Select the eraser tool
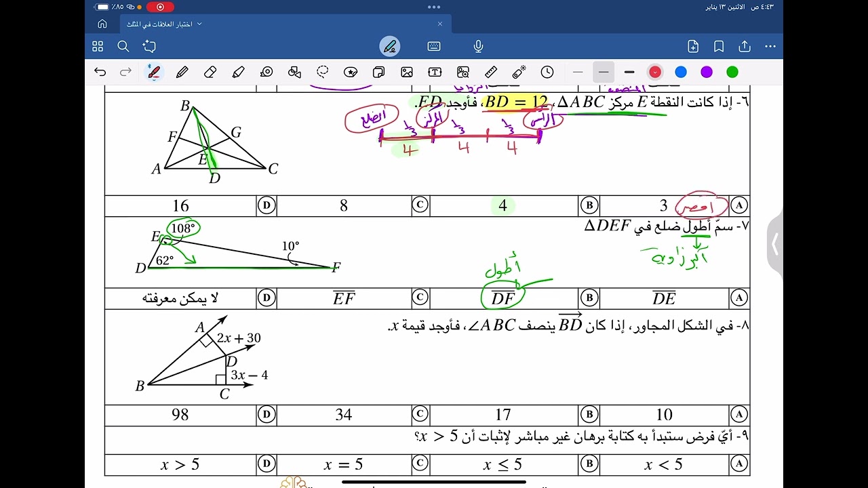 coord(210,72)
